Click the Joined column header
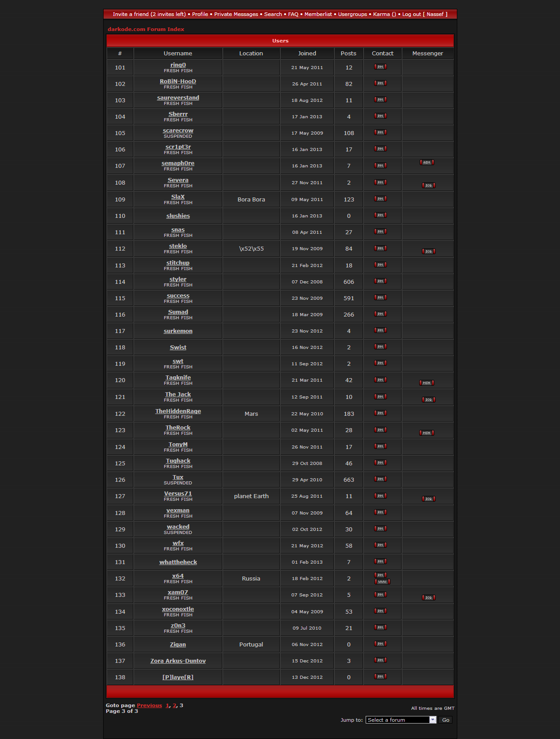The height and width of the screenshot is (739, 560). (x=307, y=54)
